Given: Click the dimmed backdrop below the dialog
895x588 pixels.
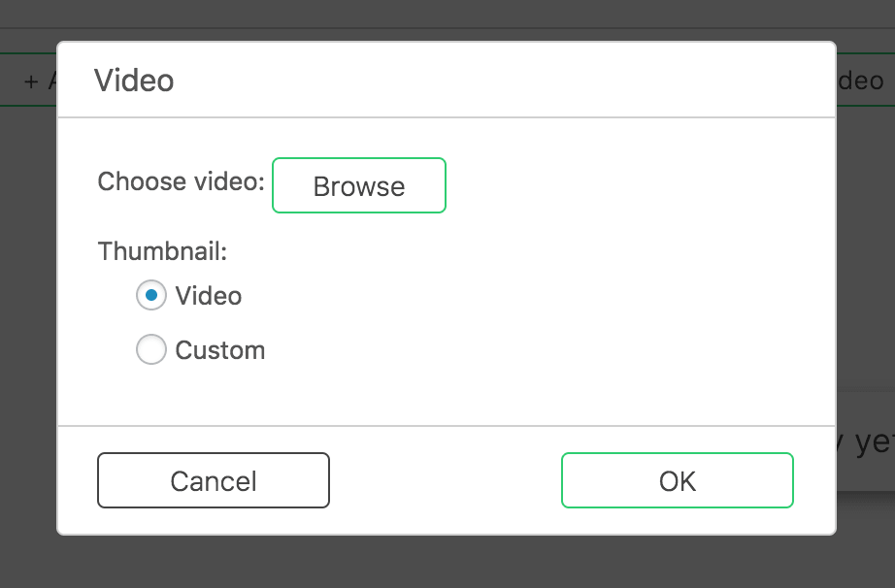Looking at the screenshot, I should tap(447, 563).
